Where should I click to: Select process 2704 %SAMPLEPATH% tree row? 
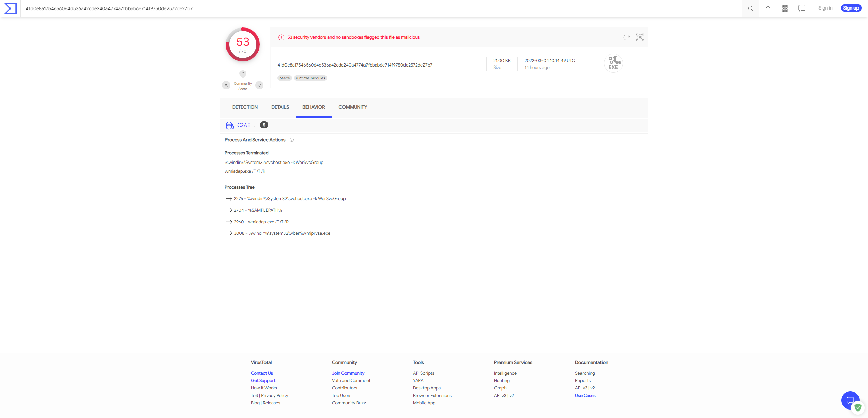pyautogui.click(x=258, y=210)
